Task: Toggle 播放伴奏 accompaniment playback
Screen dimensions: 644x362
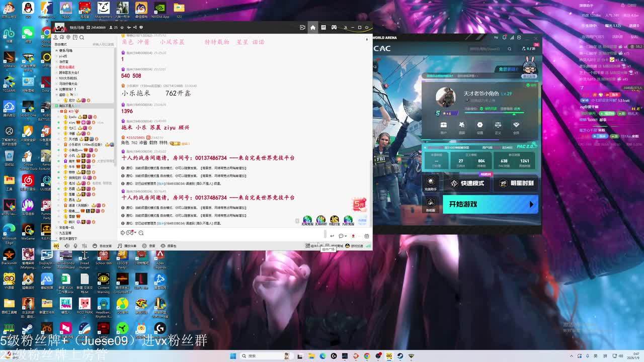Action: (x=127, y=246)
